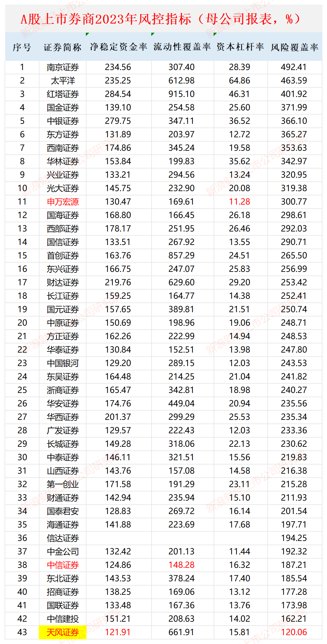
Task: Click the red value 148.28
Action: tap(182, 565)
